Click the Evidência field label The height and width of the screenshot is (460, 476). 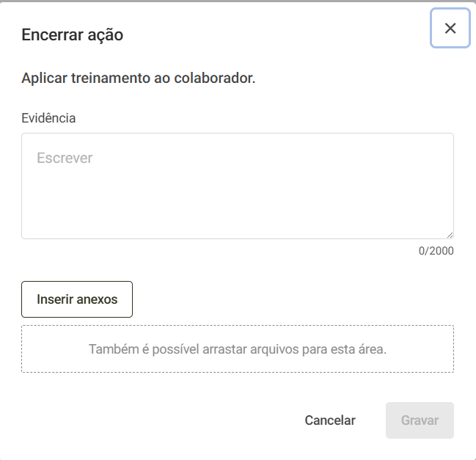[x=48, y=118]
